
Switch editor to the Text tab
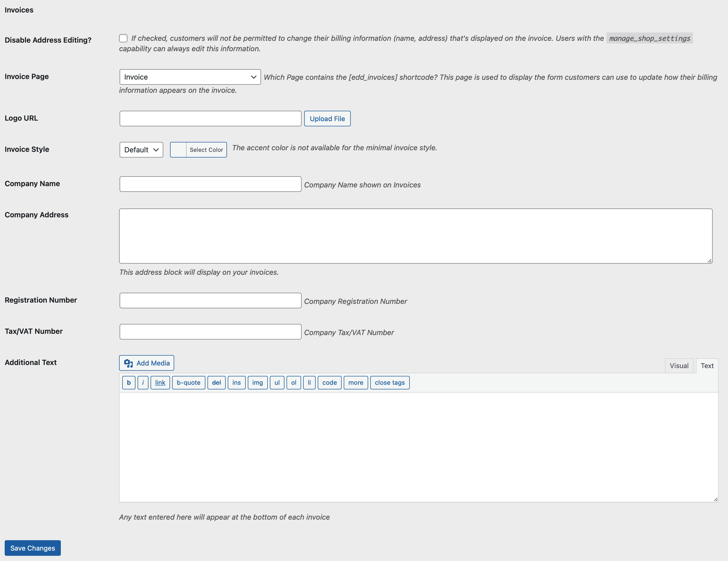pos(707,366)
